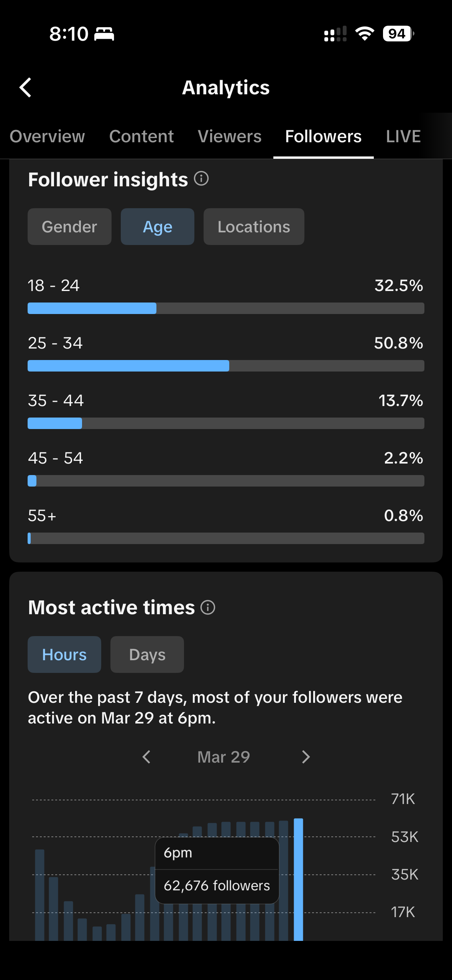Tap the battery indicator showing 94

[398, 34]
